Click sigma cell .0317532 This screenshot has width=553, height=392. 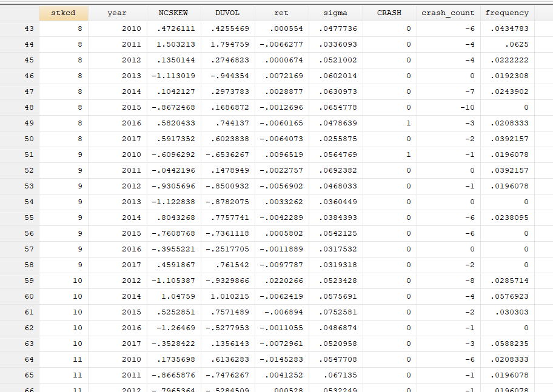335,249
